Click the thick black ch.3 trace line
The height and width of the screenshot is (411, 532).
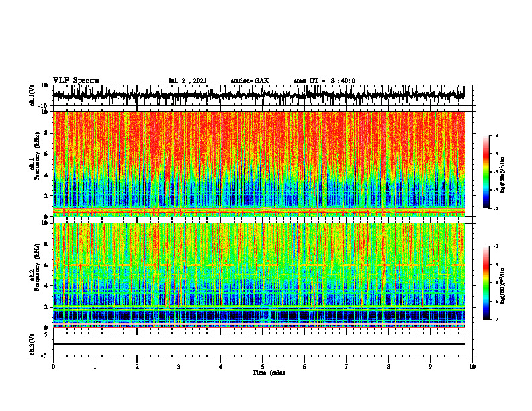point(259,344)
